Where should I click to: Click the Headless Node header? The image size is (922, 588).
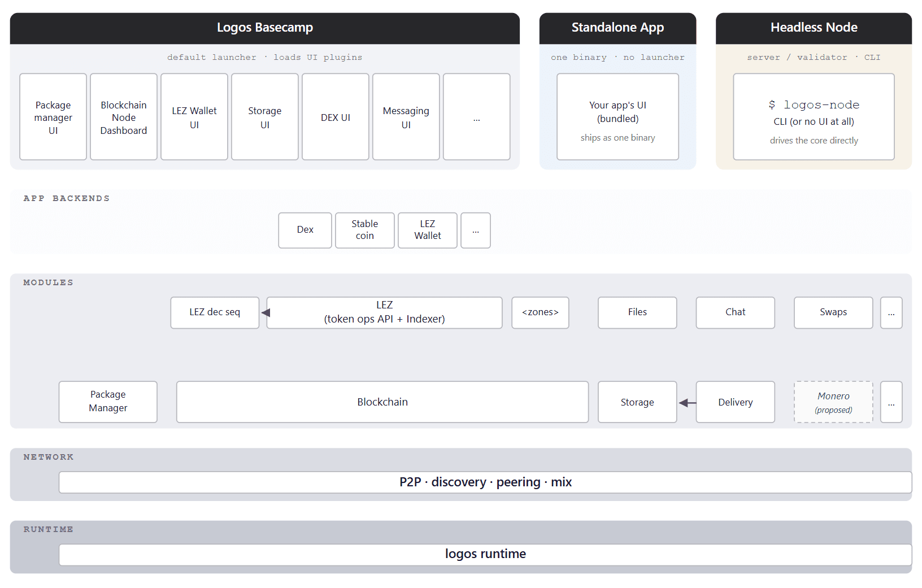tap(814, 28)
